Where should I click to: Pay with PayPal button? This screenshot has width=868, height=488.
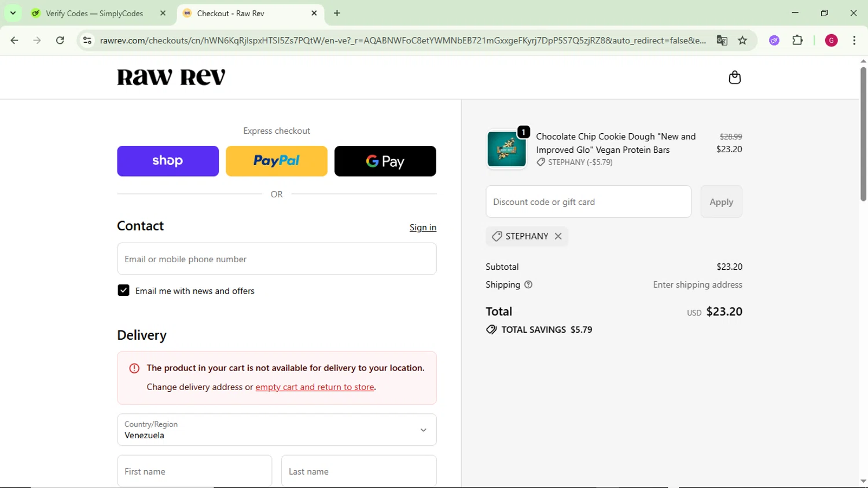pyautogui.click(x=277, y=161)
